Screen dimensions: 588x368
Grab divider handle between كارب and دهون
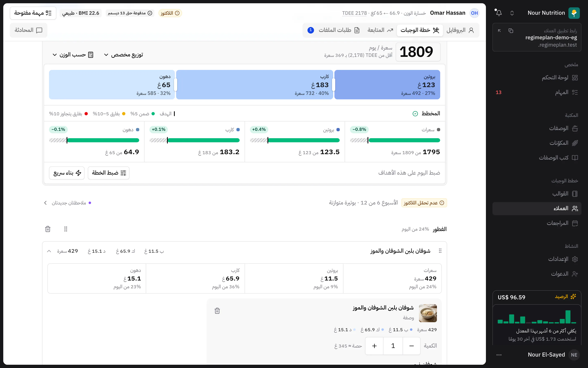click(175, 85)
